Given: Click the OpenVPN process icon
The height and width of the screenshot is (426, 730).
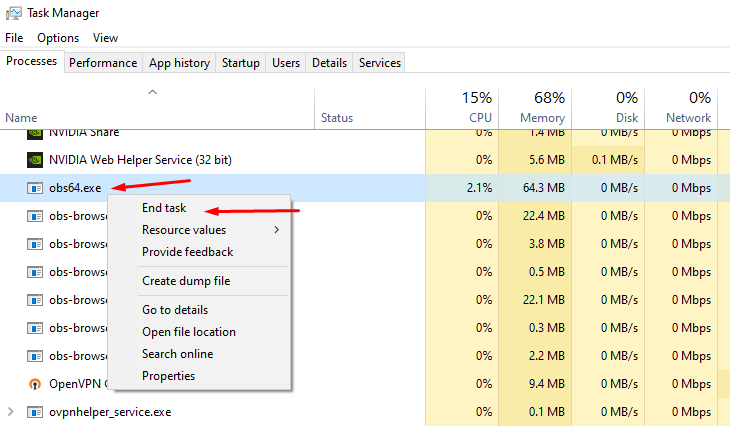Looking at the screenshot, I should (x=35, y=384).
